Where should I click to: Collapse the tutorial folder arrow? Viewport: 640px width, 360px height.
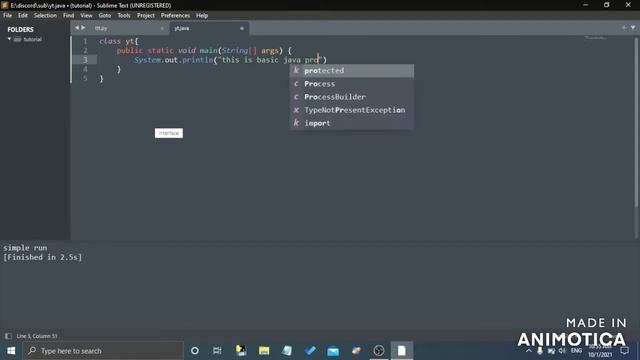click(x=9, y=39)
